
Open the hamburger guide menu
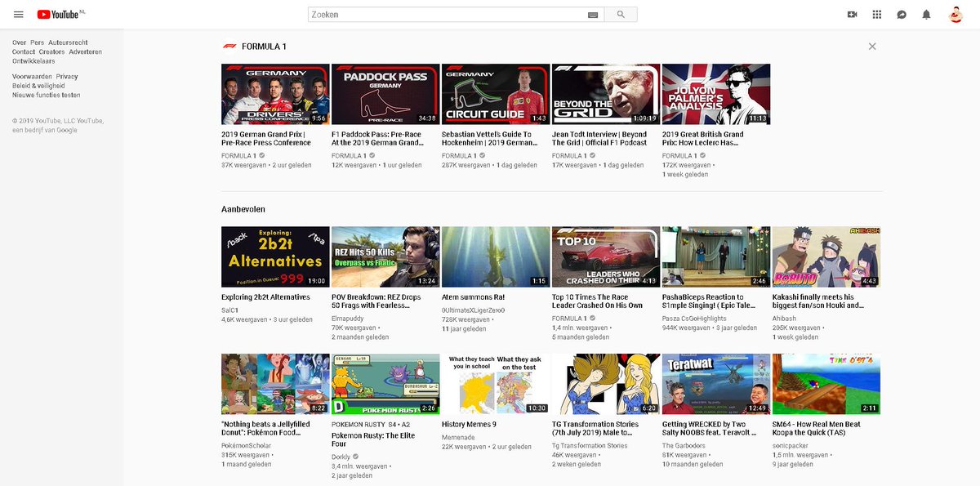point(19,15)
